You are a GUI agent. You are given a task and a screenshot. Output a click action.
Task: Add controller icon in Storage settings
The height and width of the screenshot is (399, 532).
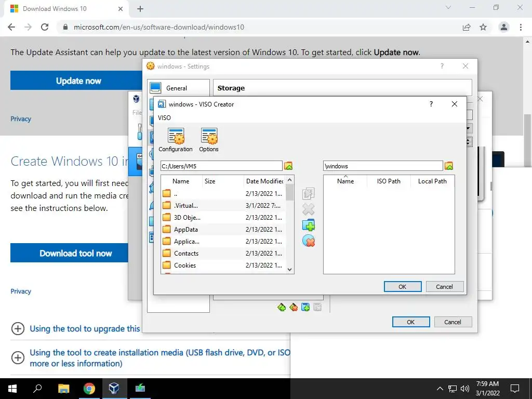pos(281,308)
